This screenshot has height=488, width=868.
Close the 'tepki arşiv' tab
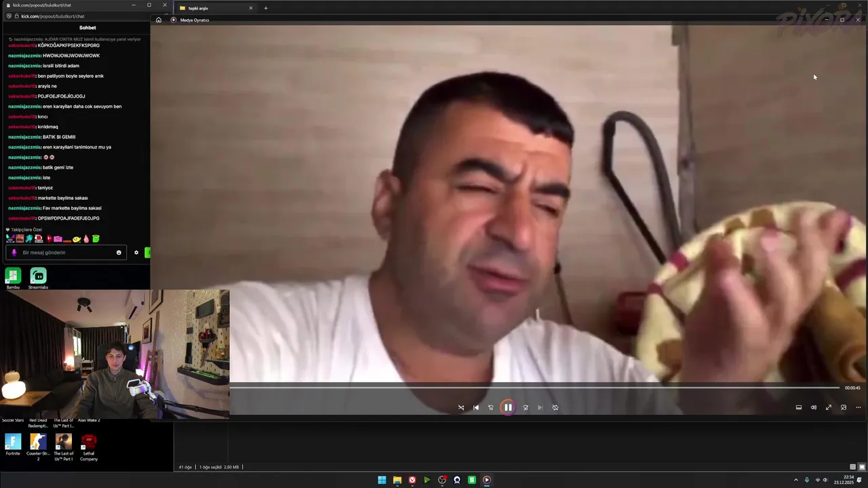251,8
